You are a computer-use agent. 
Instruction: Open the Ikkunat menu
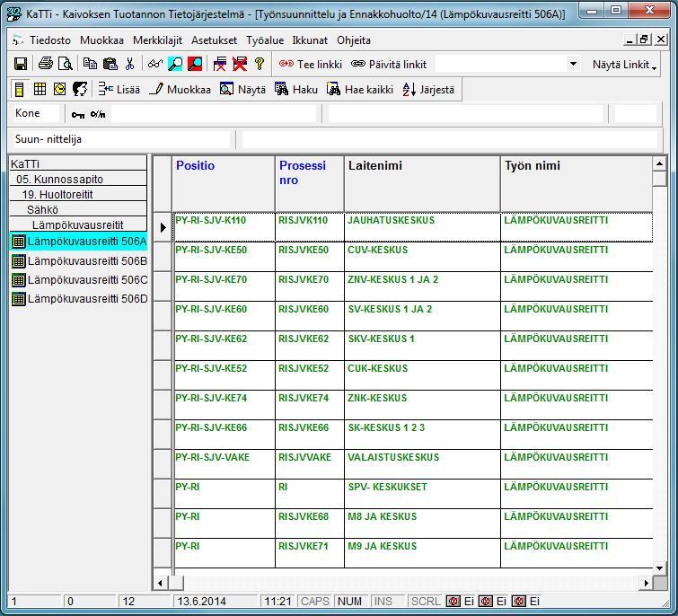310,40
